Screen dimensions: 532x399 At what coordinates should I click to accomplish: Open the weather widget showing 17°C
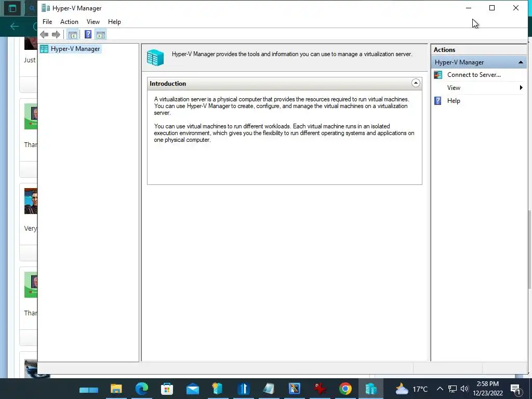[411, 389]
